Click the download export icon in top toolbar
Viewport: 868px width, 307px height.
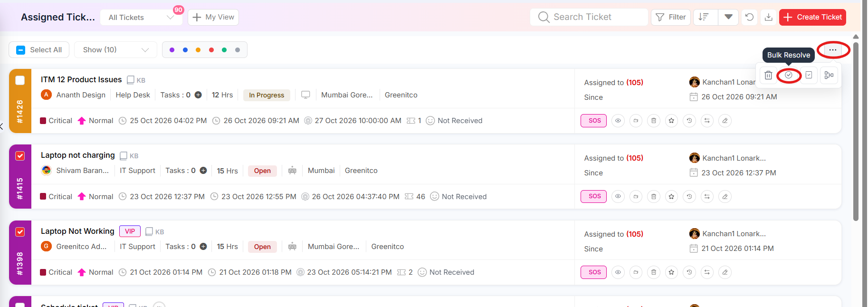tap(768, 17)
